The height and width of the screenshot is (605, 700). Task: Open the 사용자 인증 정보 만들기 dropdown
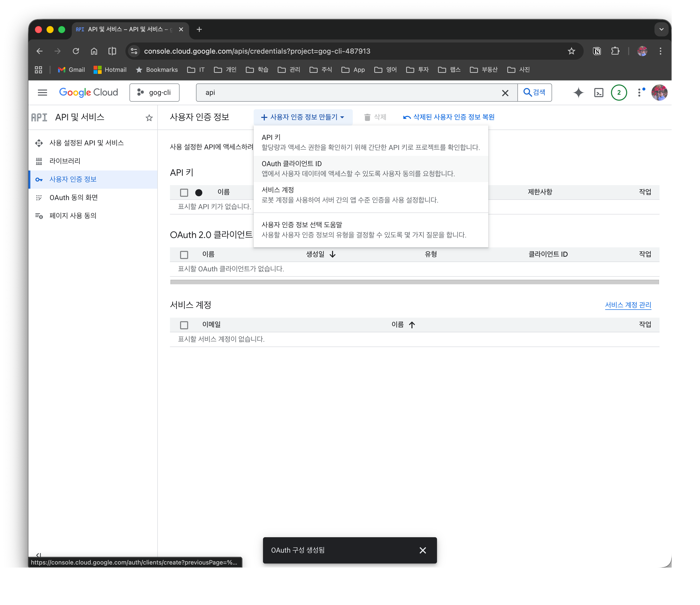click(302, 117)
